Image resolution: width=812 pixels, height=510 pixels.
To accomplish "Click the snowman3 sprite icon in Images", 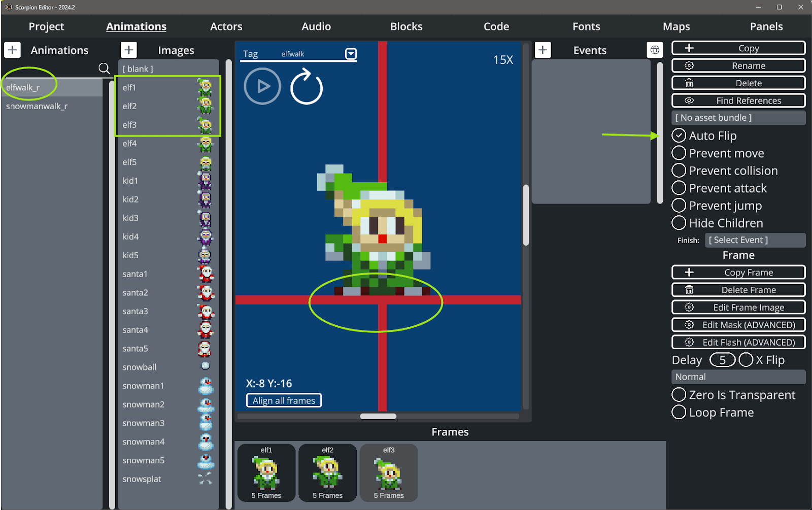I will pos(205,423).
